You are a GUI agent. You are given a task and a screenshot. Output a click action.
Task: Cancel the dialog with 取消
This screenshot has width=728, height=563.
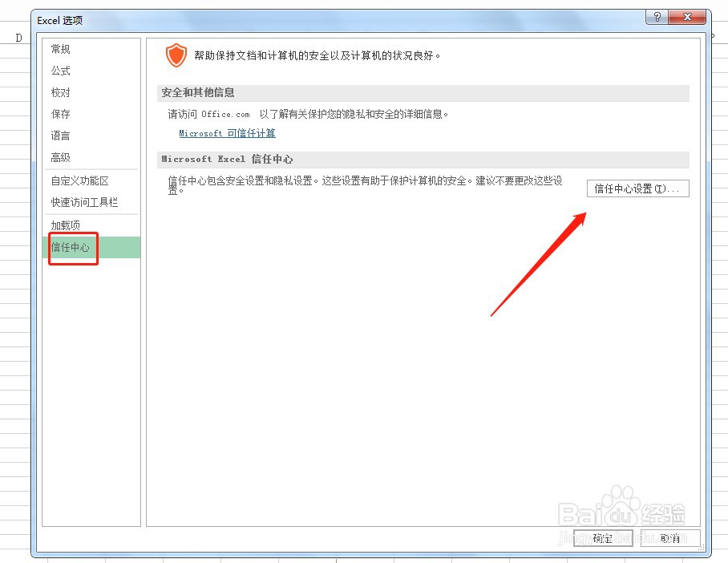(670, 538)
